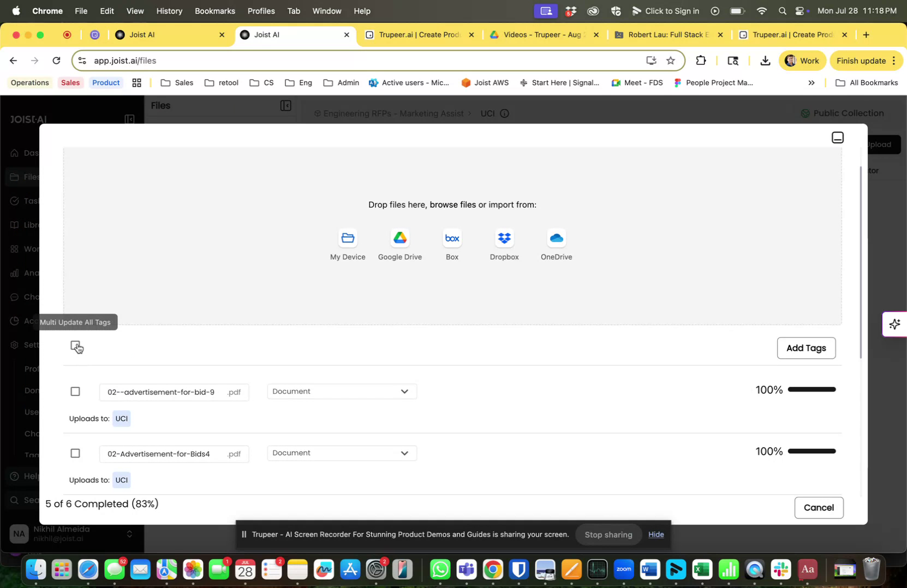This screenshot has width=907, height=588.
Task: Import files from Box
Action: pyautogui.click(x=452, y=244)
